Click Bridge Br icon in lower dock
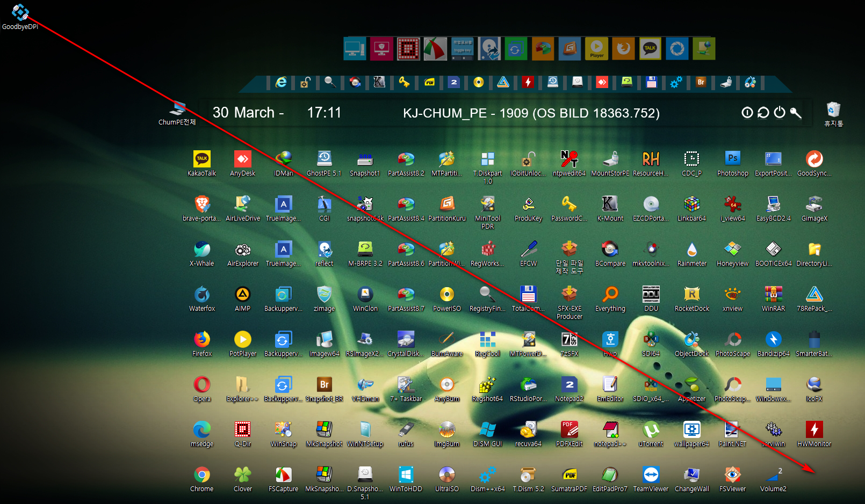 tap(701, 82)
